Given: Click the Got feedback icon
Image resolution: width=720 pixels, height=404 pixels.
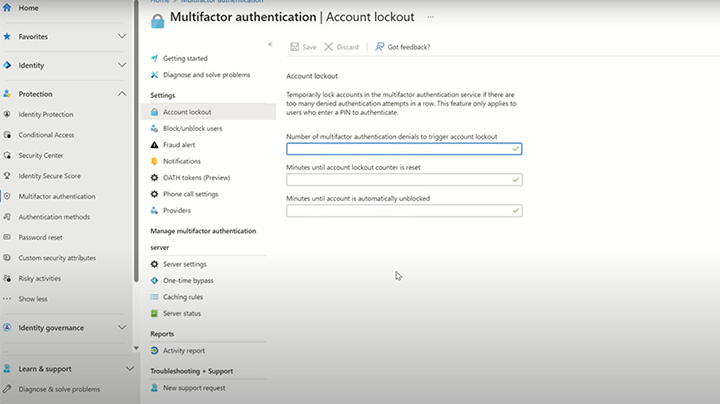Looking at the screenshot, I should coord(380,47).
